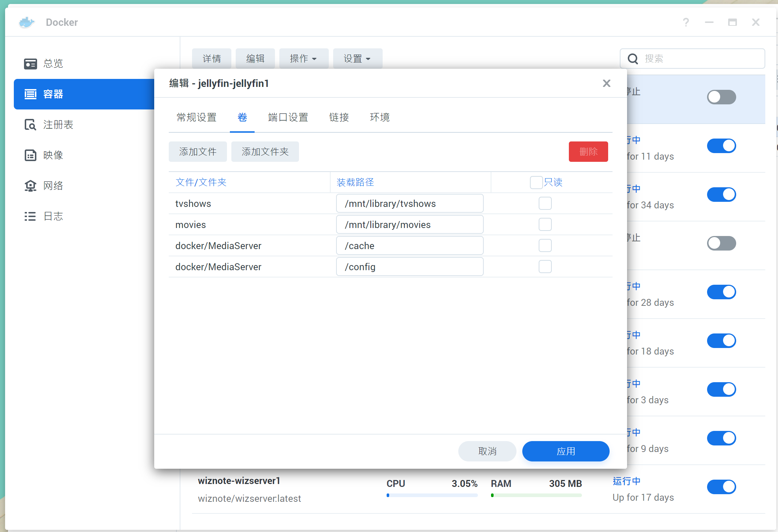Minimize the Docker window
778x532 pixels.
pos(709,23)
